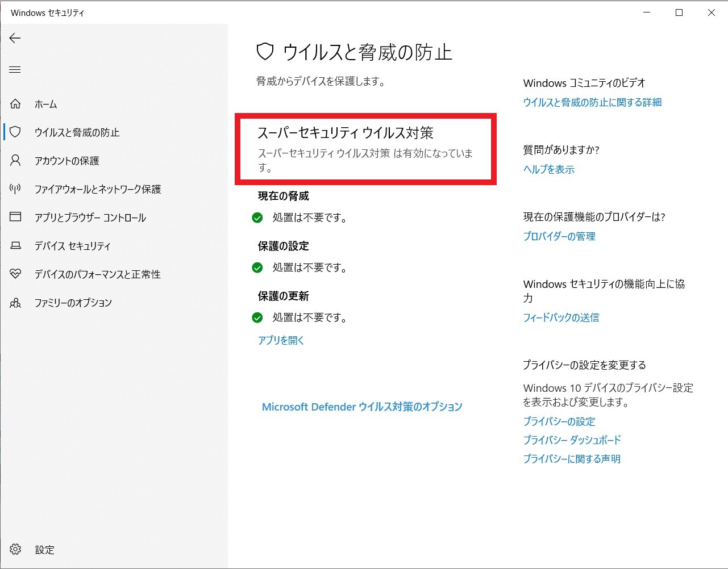Image resolution: width=728 pixels, height=569 pixels.
Task: Open プロバイダーの管理
Action: click(559, 236)
